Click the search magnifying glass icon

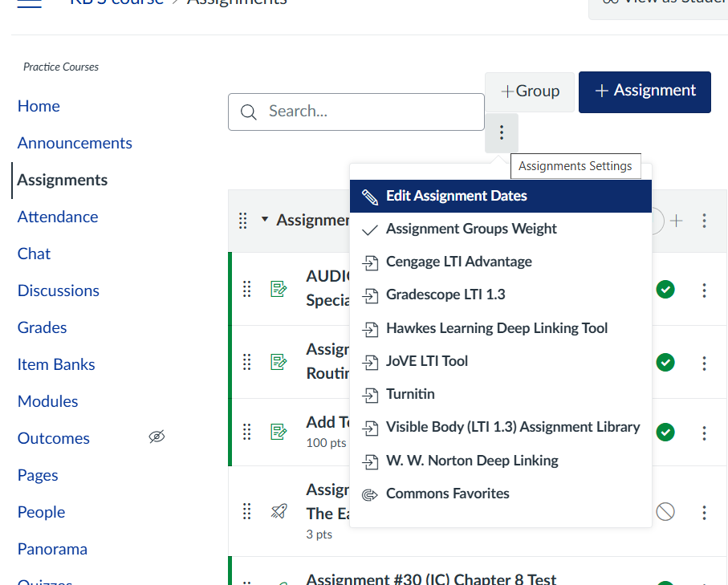click(249, 112)
